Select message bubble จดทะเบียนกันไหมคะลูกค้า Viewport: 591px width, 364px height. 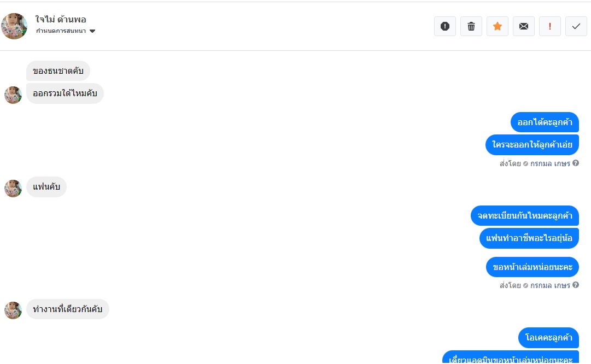525,215
